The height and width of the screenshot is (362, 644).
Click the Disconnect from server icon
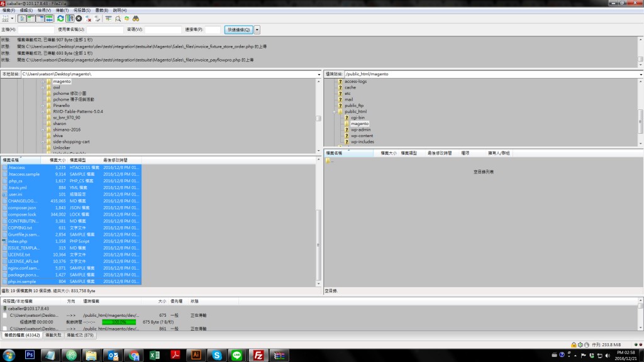pos(88,18)
